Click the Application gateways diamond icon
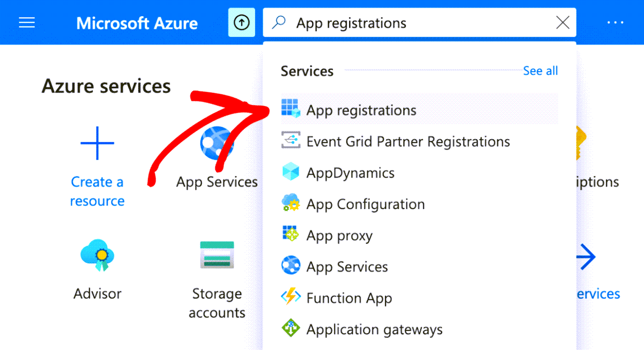644x350 pixels. pyautogui.click(x=291, y=329)
